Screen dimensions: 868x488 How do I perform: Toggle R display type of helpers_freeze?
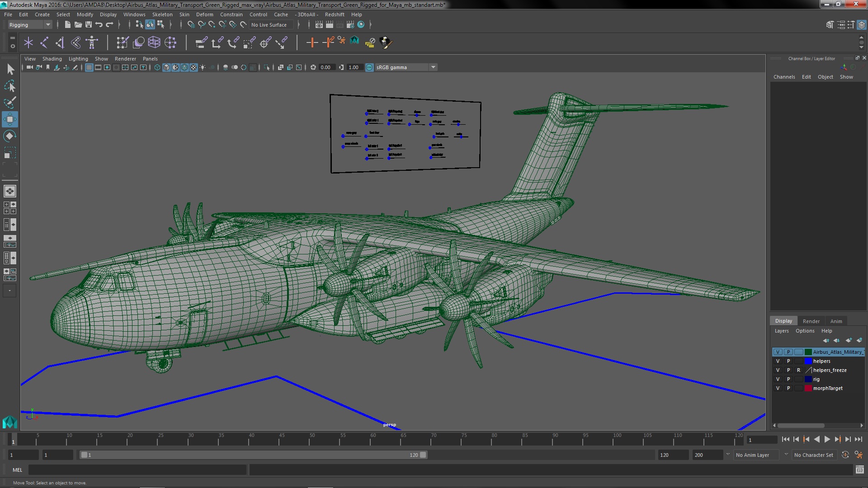point(799,370)
